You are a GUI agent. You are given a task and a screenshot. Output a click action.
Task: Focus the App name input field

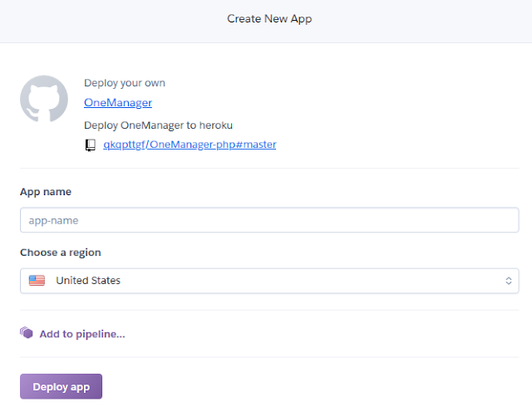[x=269, y=220]
